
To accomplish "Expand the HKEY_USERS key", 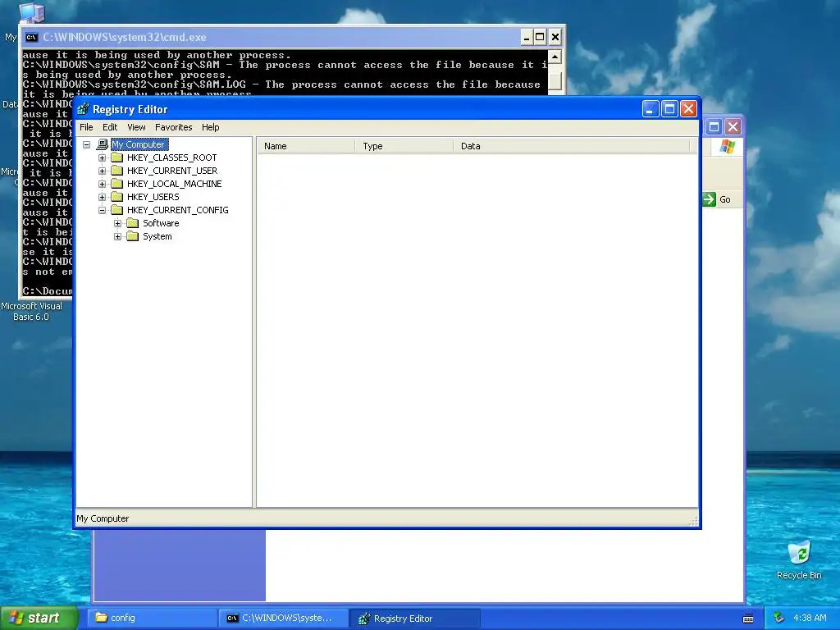I will (102, 197).
